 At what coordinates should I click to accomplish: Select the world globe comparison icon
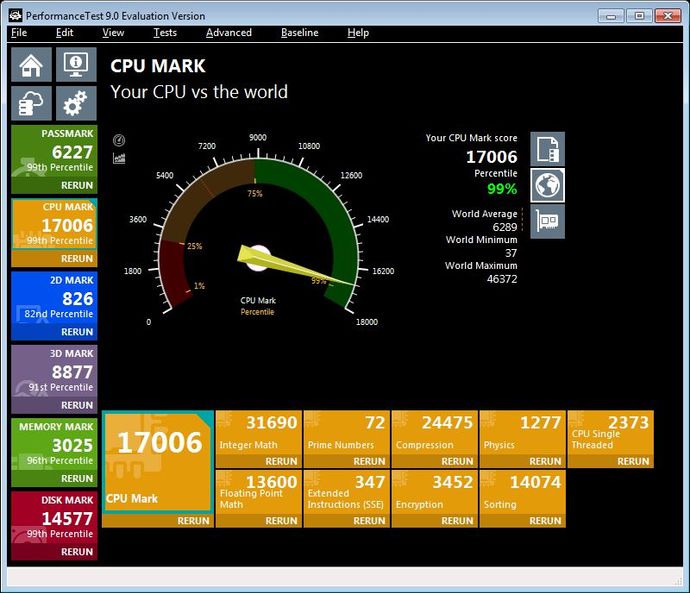(547, 185)
